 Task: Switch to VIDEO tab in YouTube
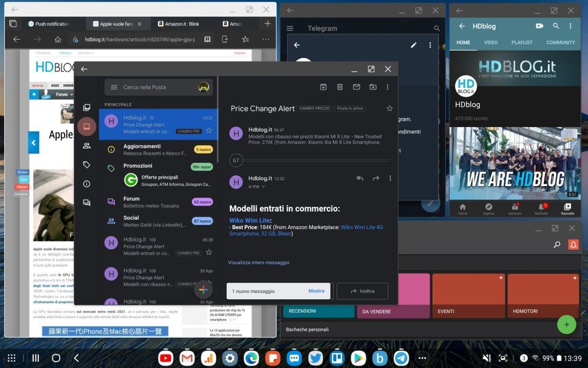[490, 42]
